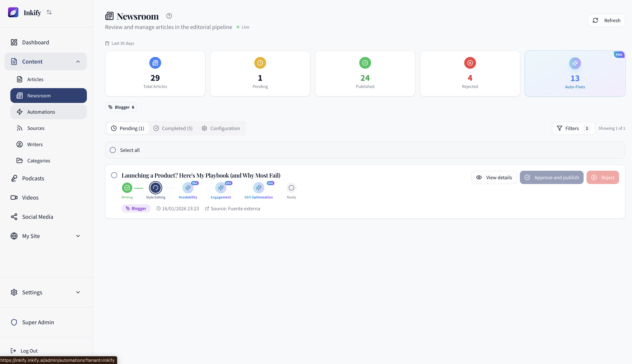Switch to the Completed (5) tab
632x364 pixels.
pos(173,128)
